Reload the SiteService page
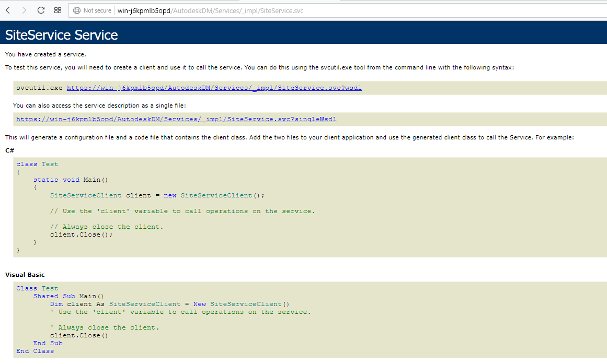607x364 pixels. [41, 10]
